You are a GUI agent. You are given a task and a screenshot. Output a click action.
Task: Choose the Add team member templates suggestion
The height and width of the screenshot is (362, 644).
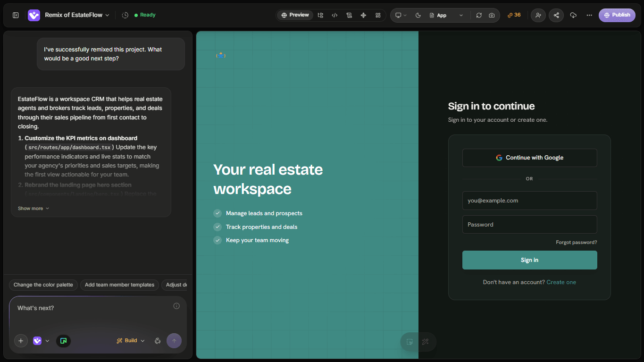point(119,285)
